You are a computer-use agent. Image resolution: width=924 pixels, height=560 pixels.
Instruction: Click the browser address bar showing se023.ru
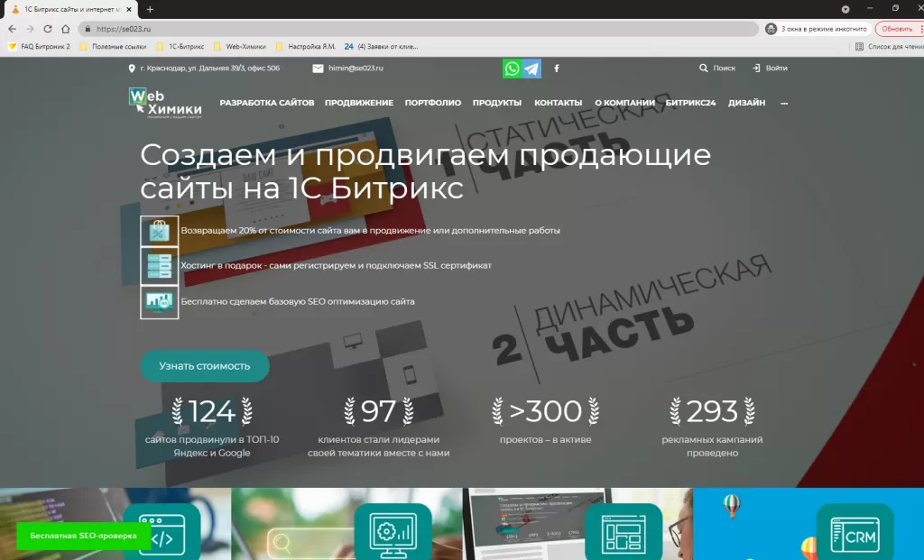[x=415, y=29]
